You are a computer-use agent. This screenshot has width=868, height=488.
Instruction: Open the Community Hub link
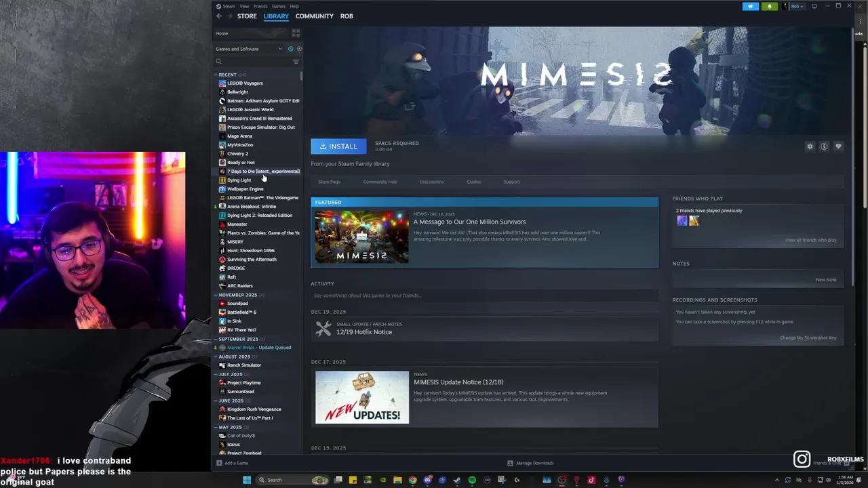(380, 182)
